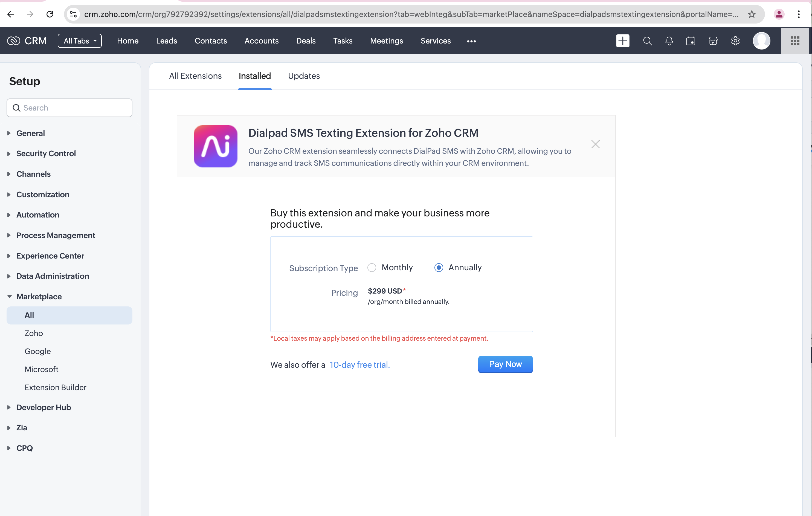Bookmark this page with star icon
Viewport: 812px width, 516px height.
752,14
